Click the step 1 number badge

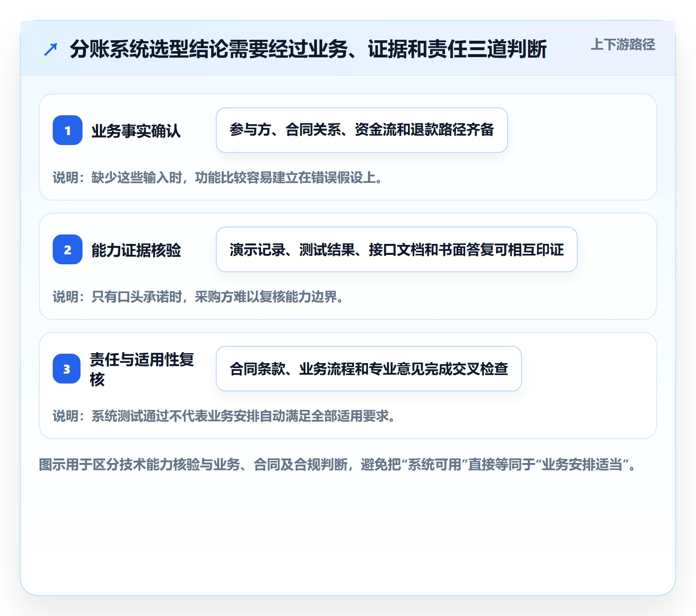[x=68, y=130]
